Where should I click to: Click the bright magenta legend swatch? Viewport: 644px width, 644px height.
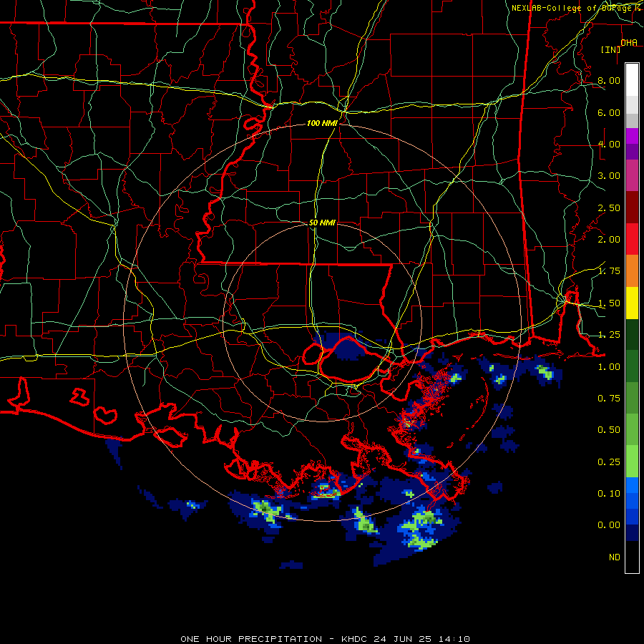[x=632, y=136]
